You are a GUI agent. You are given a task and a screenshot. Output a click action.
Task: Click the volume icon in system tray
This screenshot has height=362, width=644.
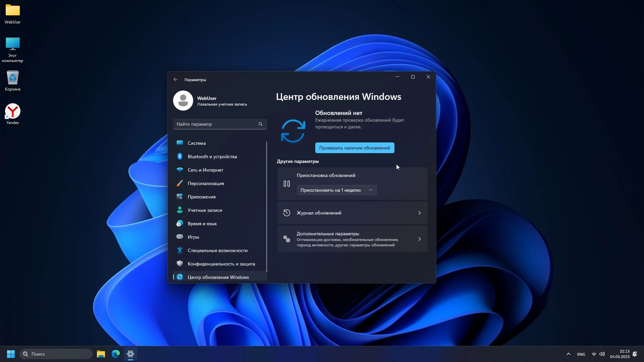602,354
